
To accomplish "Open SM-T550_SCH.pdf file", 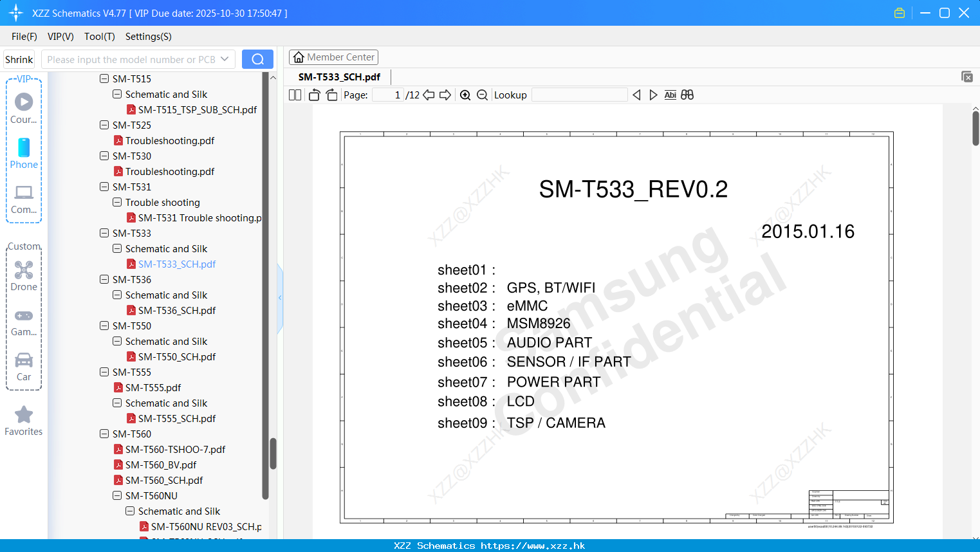I will tap(177, 356).
